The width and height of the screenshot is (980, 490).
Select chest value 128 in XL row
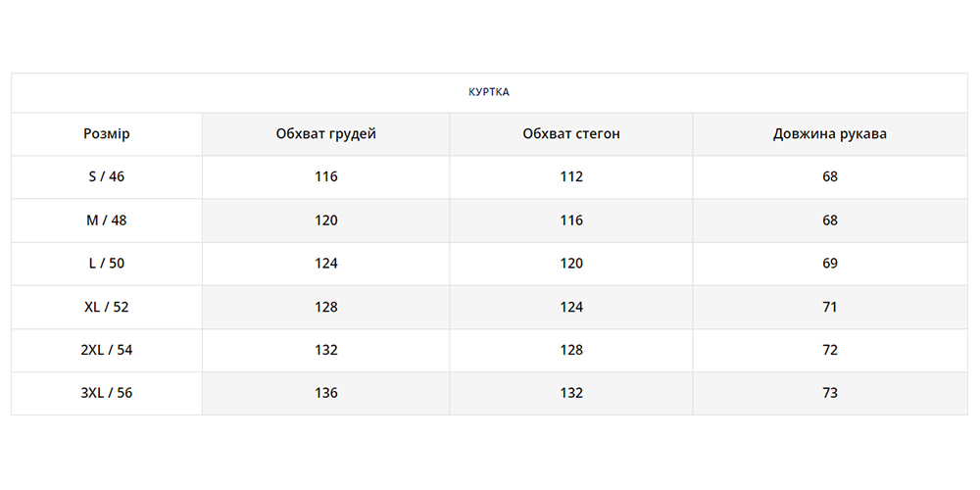[x=326, y=307]
